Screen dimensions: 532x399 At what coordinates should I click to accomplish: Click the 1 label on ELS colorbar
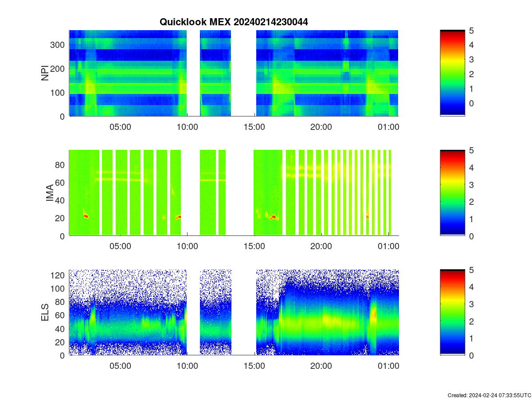coord(471,338)
